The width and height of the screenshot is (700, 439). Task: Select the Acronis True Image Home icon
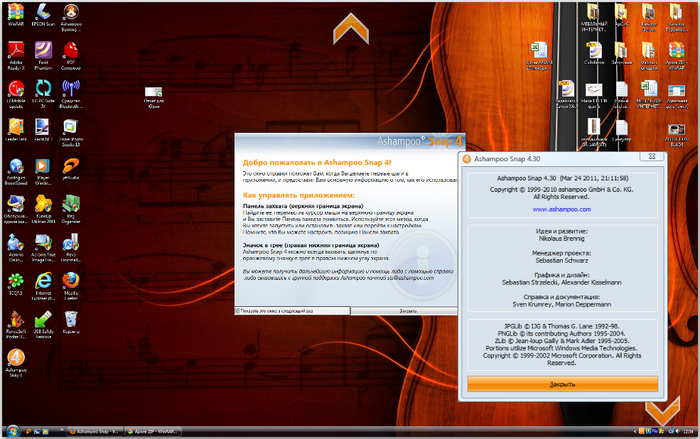click(43, 247)
